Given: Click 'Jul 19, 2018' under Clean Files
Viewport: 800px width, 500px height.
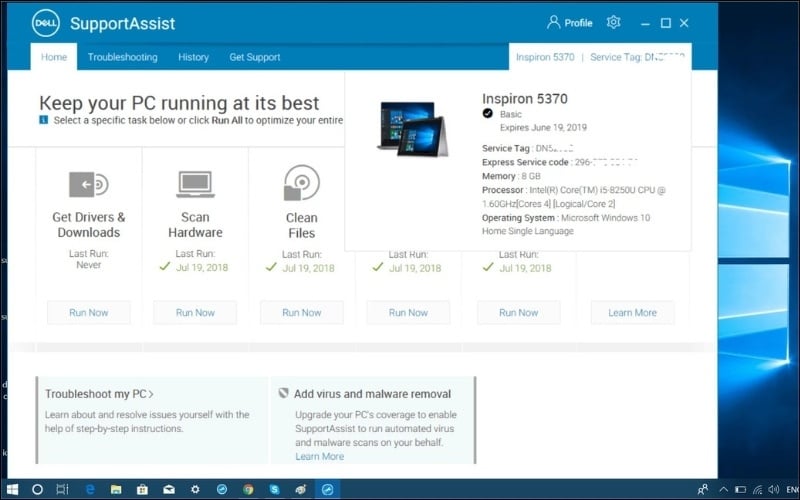Looking at the screenshot, I should [309, 268].
